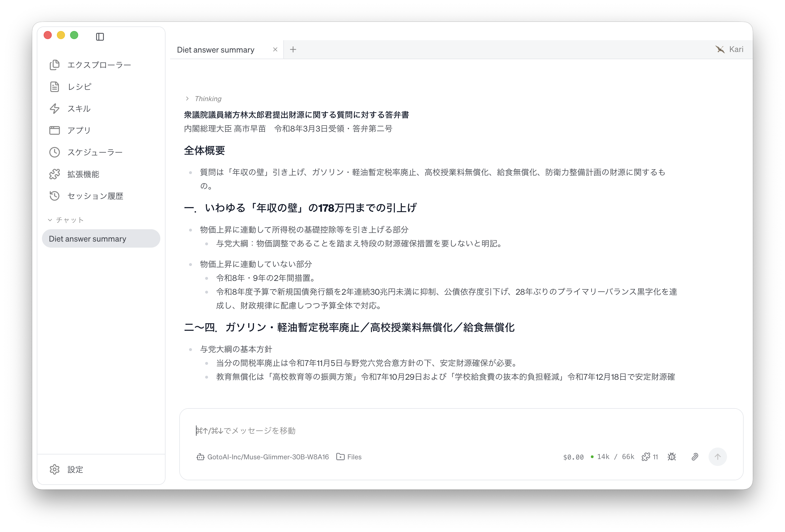Click the 令和8年・9年の2年間措置 bullet
Screen dimensions: 785x532
click(x=266, y=278)
